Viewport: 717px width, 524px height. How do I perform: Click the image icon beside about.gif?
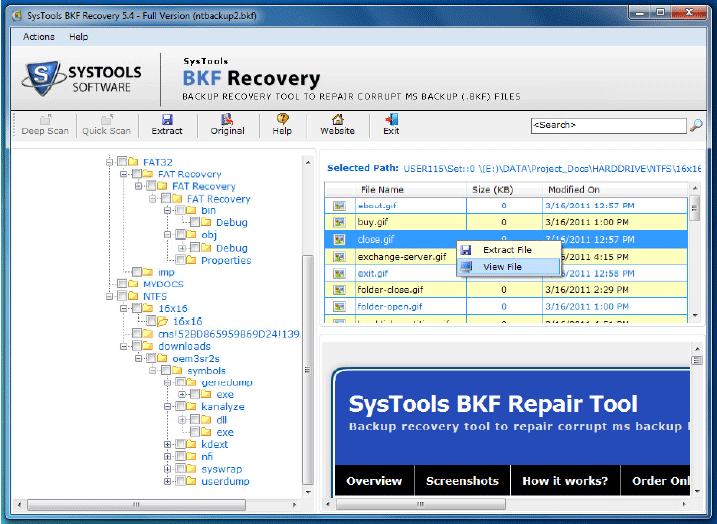339,206
